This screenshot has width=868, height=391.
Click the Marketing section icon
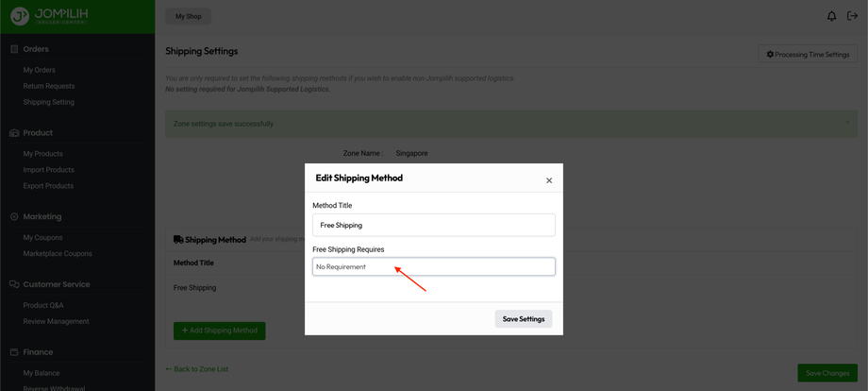coord(14,217)
